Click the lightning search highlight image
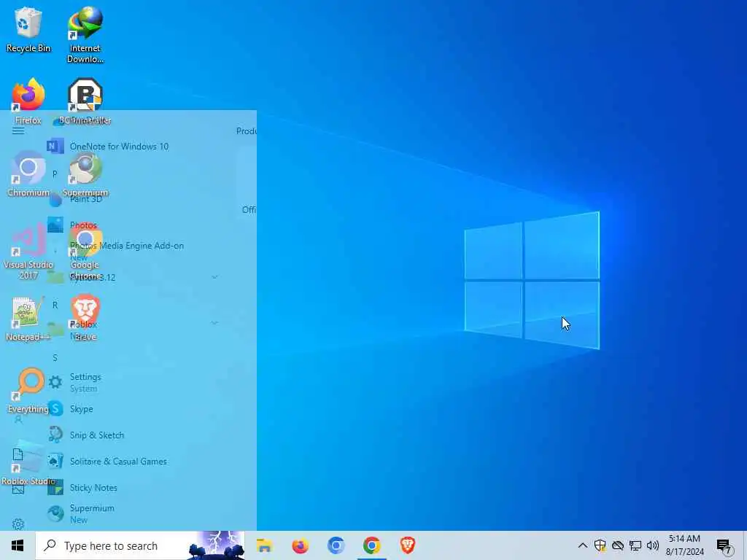This screenshot has width=747, height=560. coord(217,545)
